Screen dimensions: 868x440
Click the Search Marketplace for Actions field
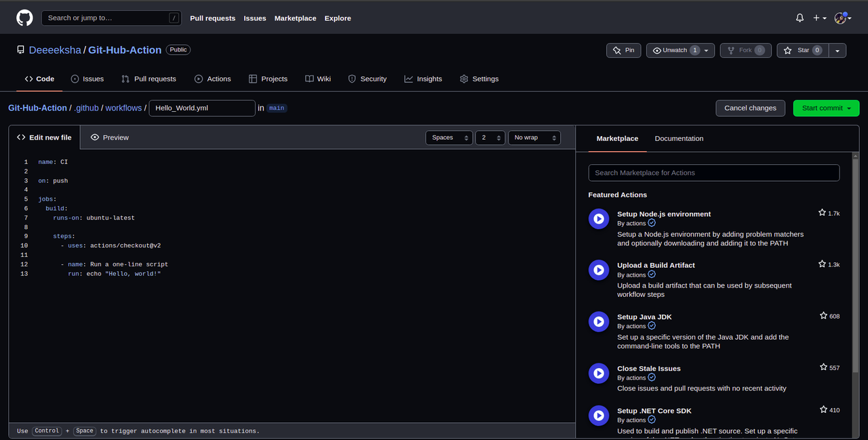714,173
